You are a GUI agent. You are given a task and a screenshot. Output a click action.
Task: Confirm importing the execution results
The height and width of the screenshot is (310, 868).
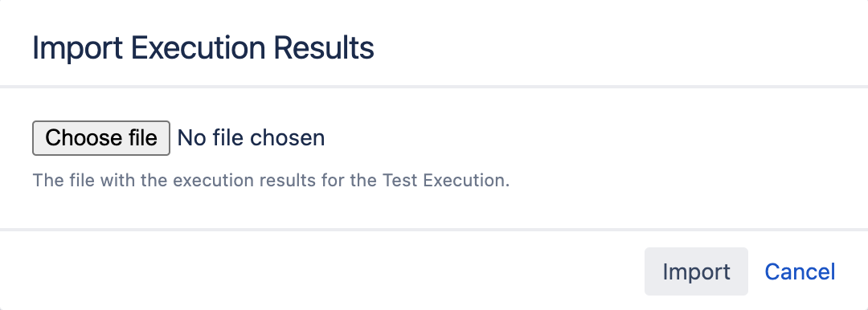696,271
